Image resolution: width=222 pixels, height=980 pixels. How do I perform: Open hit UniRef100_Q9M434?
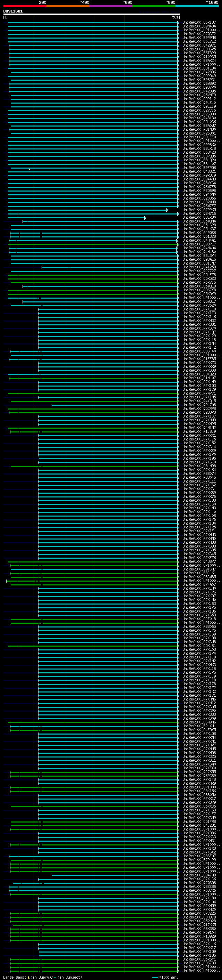point(199,26)
